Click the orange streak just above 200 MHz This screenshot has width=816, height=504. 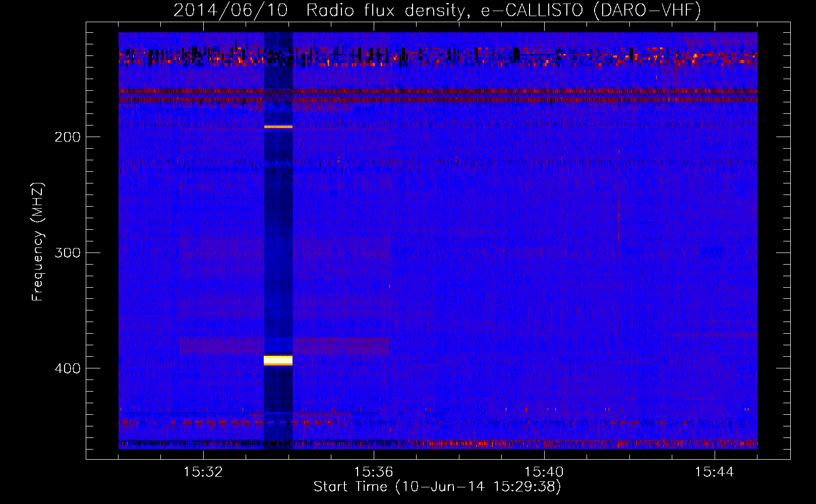click(x=278, y=127)
